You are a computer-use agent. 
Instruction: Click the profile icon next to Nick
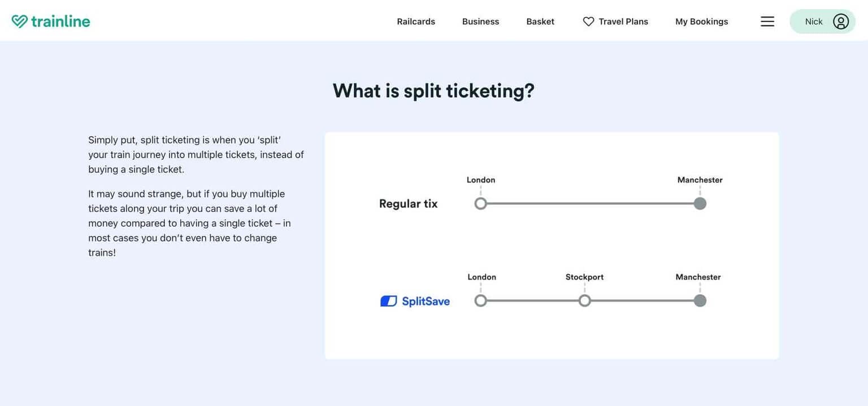coord(840,21)
